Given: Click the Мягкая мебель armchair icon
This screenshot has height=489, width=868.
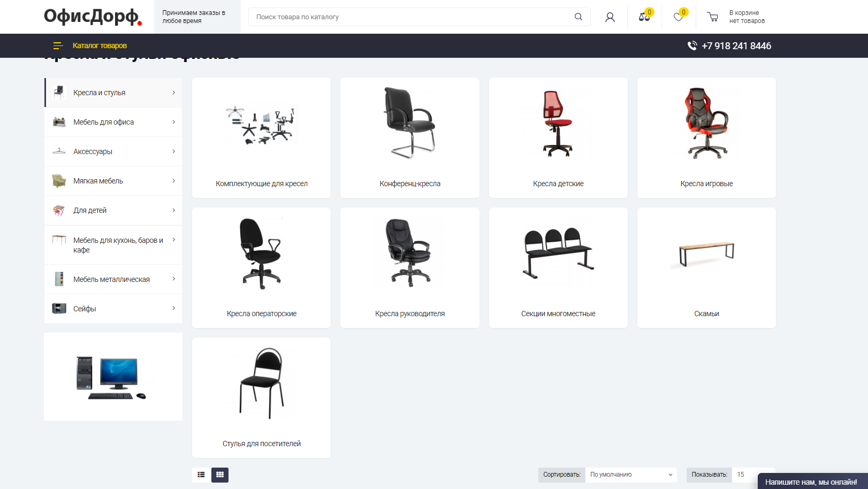Looking at the screenshot, I should pos(59,181).
